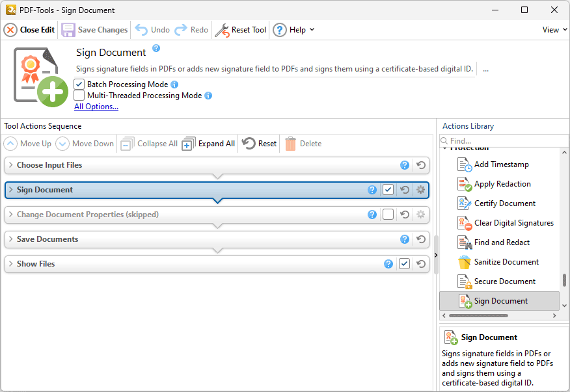This screenshot has height=392, width=570.
Task: Open Change Document Properties settings gear
Action: point(420,215)
